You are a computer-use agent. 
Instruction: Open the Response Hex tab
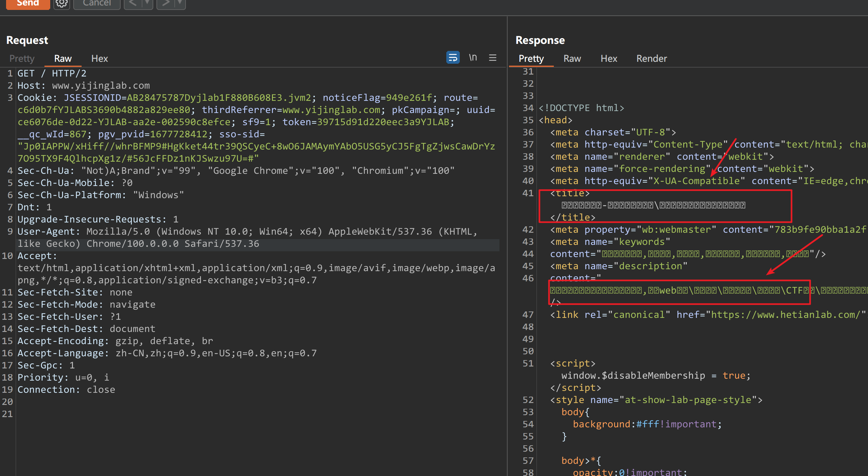coord(609,58)
